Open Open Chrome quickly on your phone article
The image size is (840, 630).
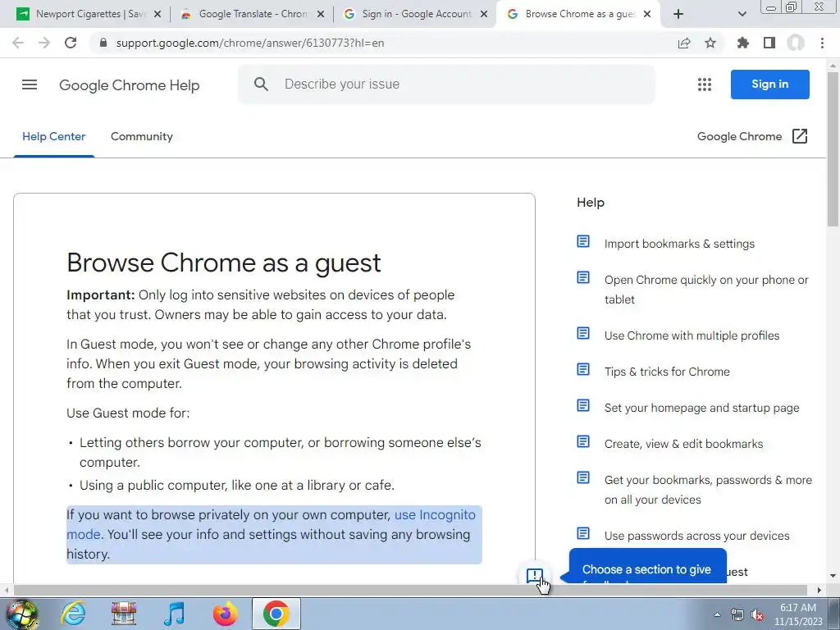pos(706,290)
